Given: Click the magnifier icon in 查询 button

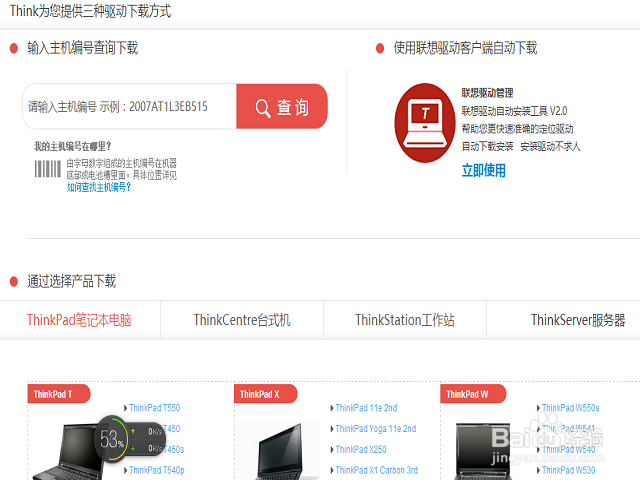Looking at the screenshot, I should coord(263,108).
